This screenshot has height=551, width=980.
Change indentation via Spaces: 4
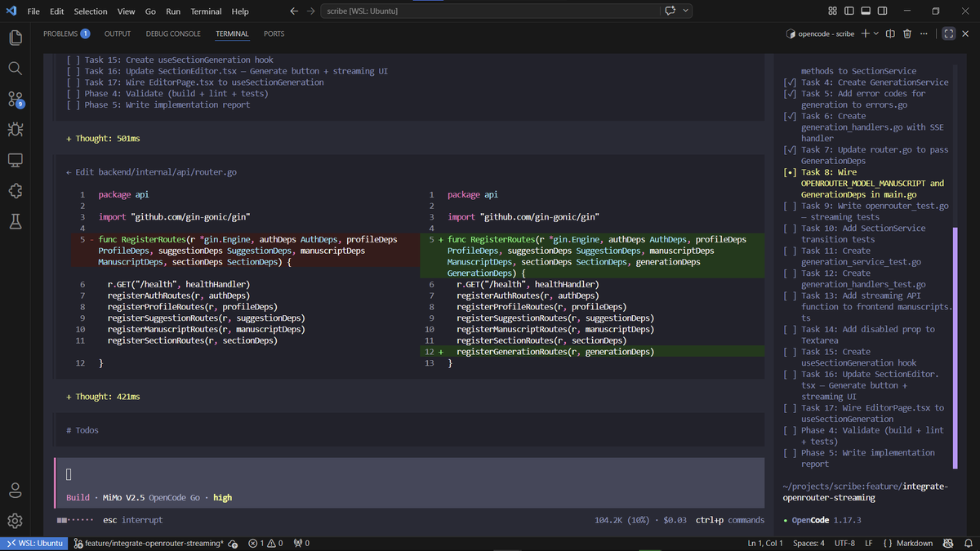[808, 543]
